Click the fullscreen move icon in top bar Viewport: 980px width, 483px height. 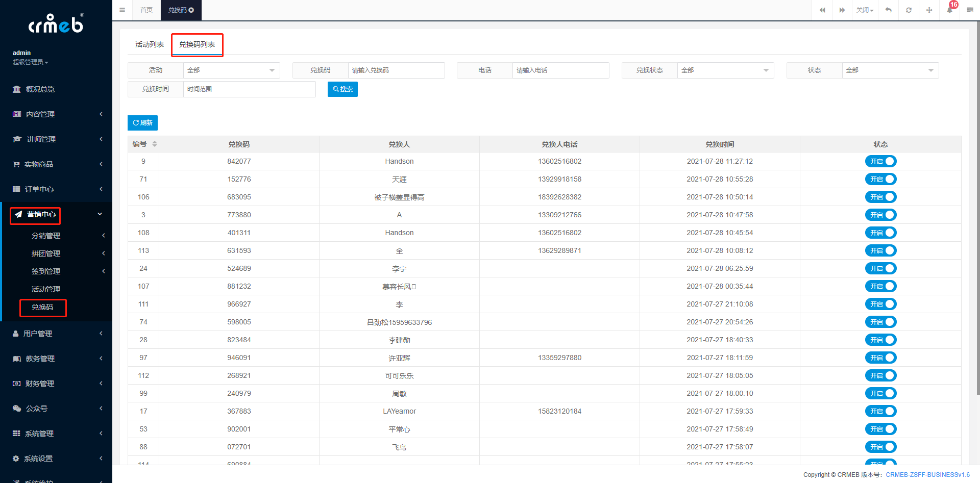click(929, 10)
